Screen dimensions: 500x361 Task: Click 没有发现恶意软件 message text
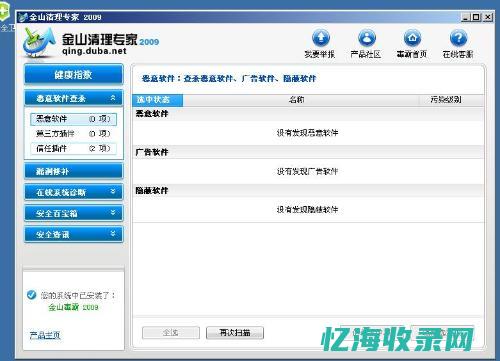307,133
